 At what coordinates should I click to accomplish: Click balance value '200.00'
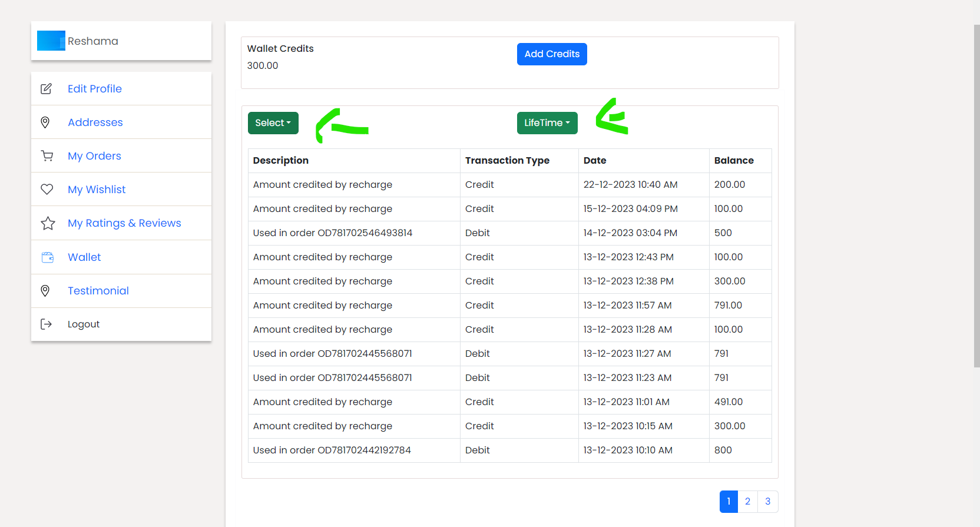click(x=730, y=185)
